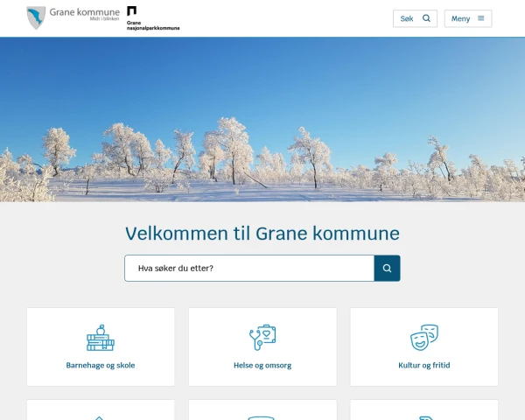Open the partially visible card below Helse og omsorg
This screenshot has height=420, width=525.
[262, 410]
